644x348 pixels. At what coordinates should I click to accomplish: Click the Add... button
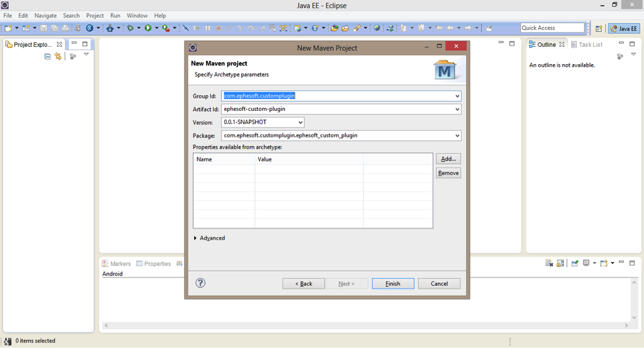tap(448, 159)
